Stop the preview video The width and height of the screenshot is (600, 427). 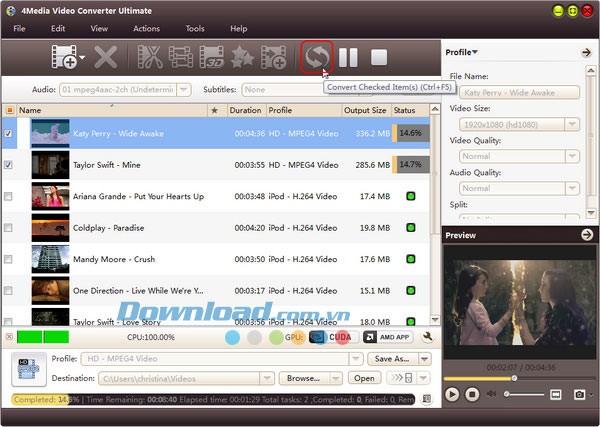472,394
